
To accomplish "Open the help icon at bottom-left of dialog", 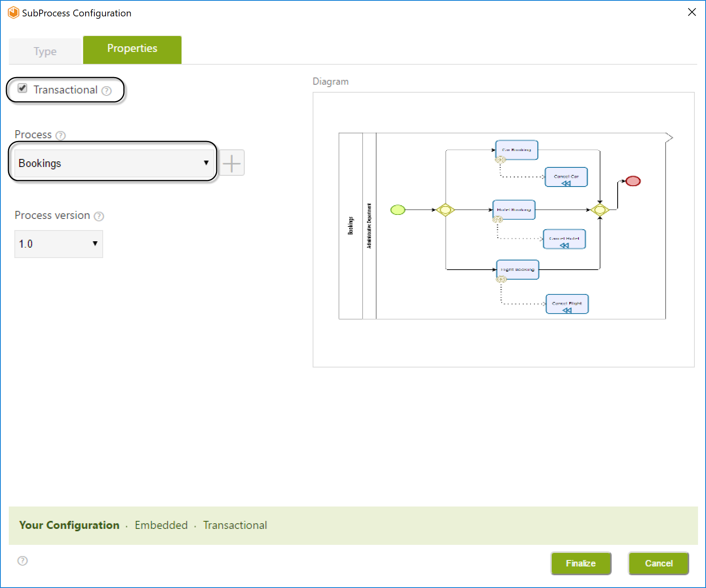I will pyautogui.click(x=23, y=561).
